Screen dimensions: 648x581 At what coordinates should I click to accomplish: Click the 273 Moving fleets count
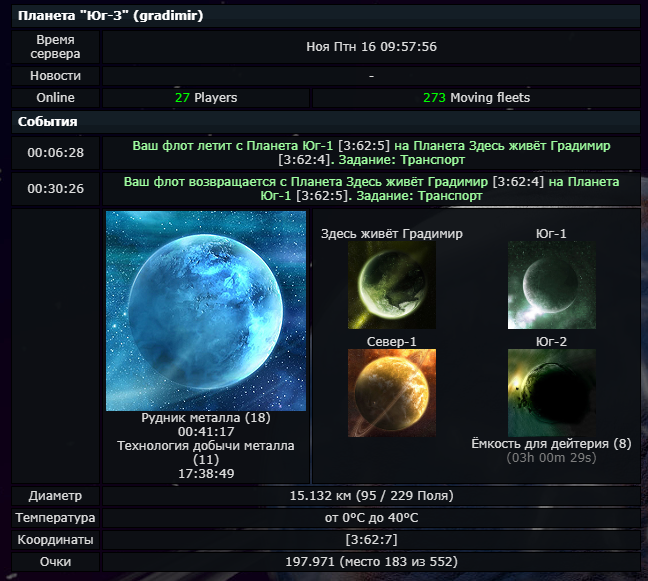pos(476,98)
